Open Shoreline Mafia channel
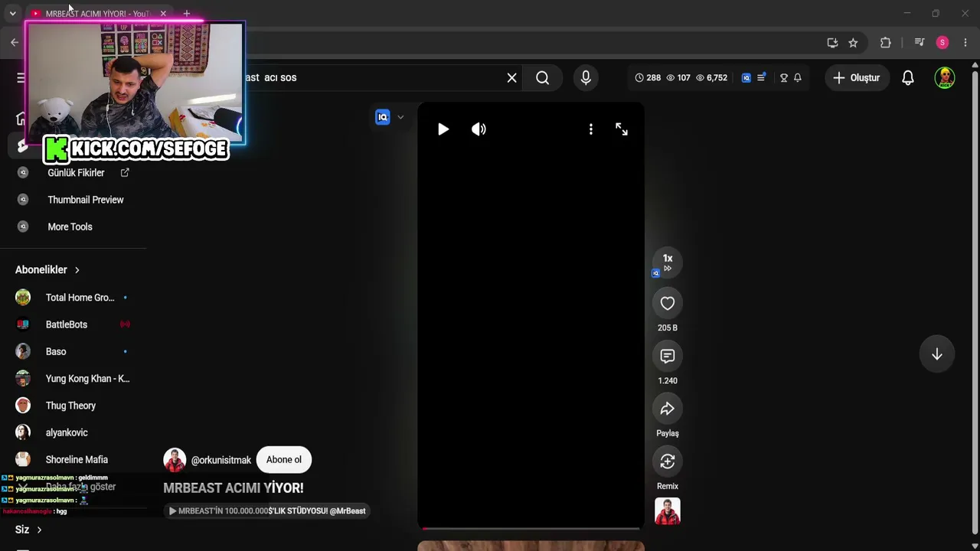This screenshot has height=551, width=980. point(76,460)
